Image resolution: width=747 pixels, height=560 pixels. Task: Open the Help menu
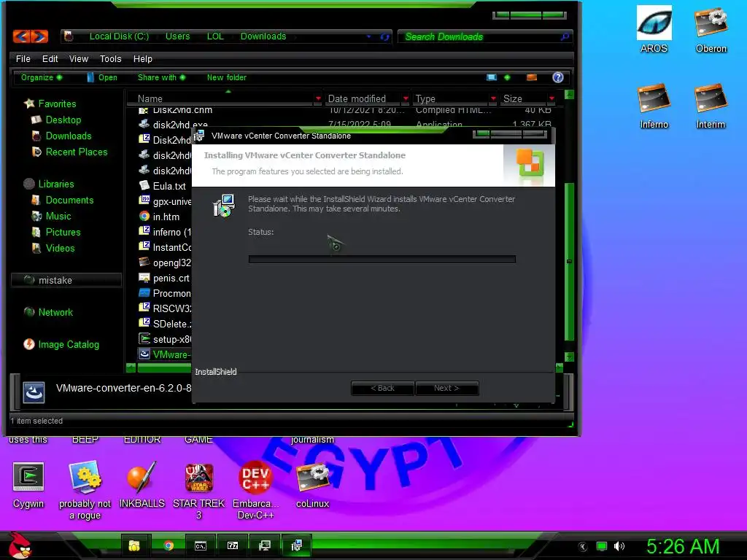click(x=143, y=58)
